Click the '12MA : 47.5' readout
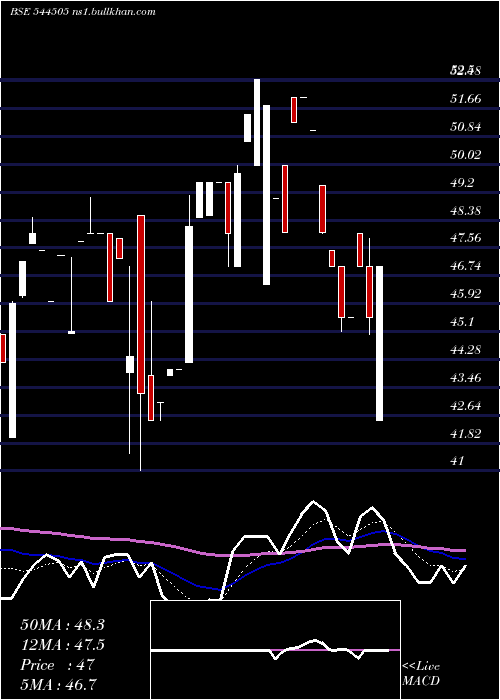The height and width of the screenshot is (700, 500). 62,645
